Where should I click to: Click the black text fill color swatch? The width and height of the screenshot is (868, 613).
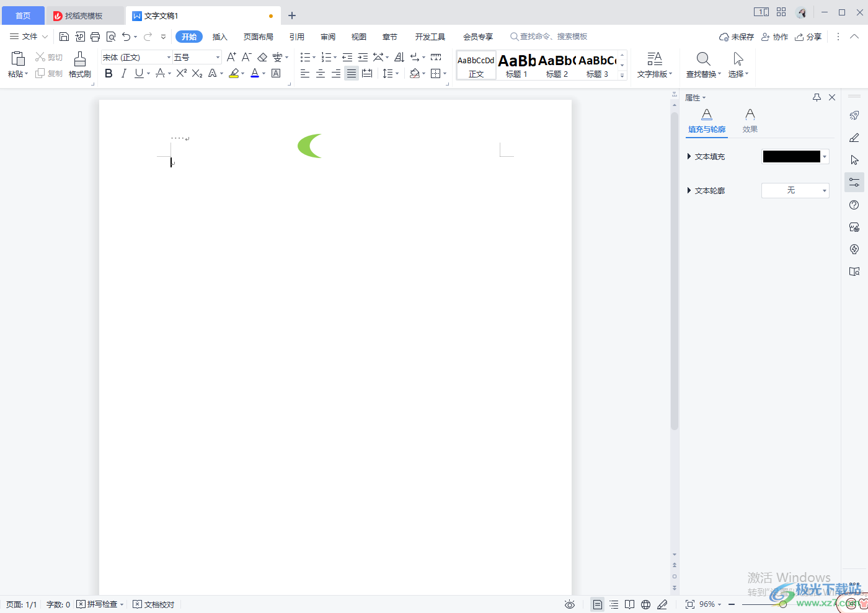791,157
